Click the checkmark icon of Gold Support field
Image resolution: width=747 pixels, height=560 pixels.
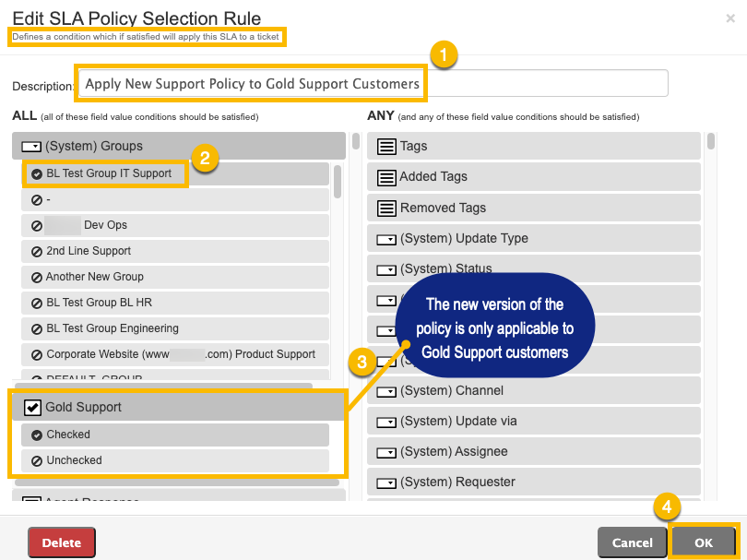(x=32, y=408)
